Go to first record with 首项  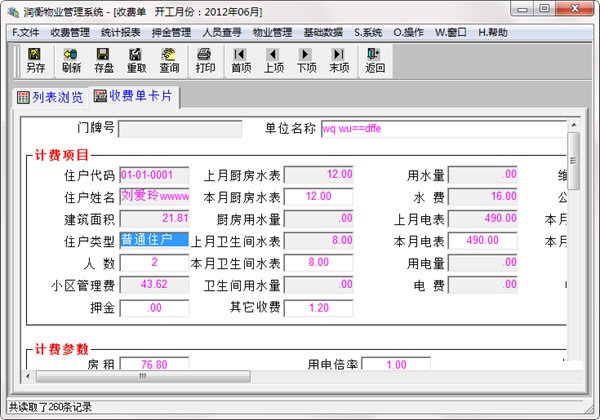click(x=241, y=61)
